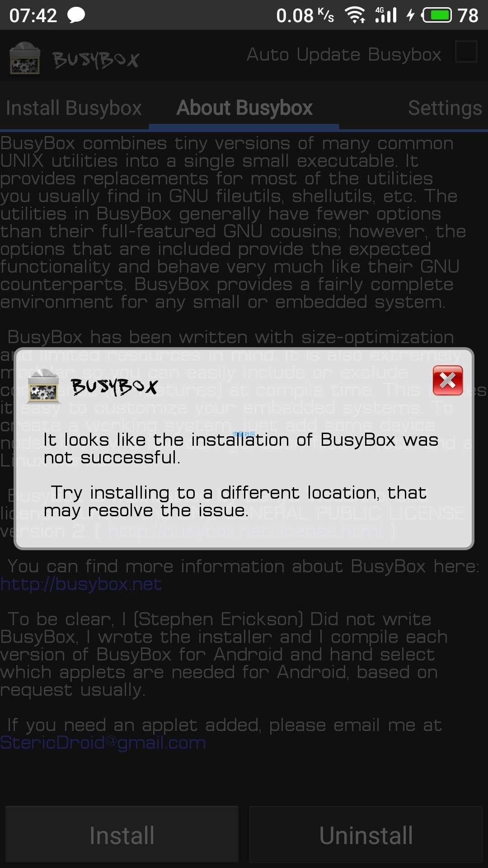The width and height of the screenshot is (488, 868).
Task: Tap the BusyBox toolbox icon in dialog
Action: tap(43, 386)
